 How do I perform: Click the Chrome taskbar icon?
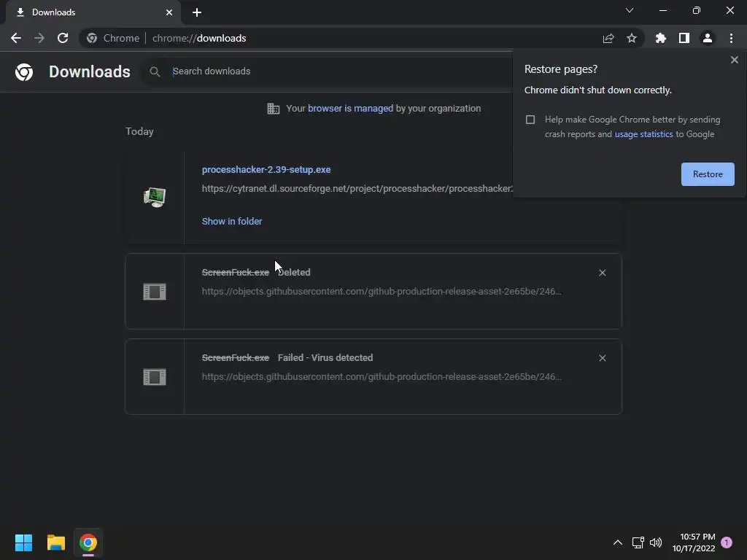click(x=88, y=542)
